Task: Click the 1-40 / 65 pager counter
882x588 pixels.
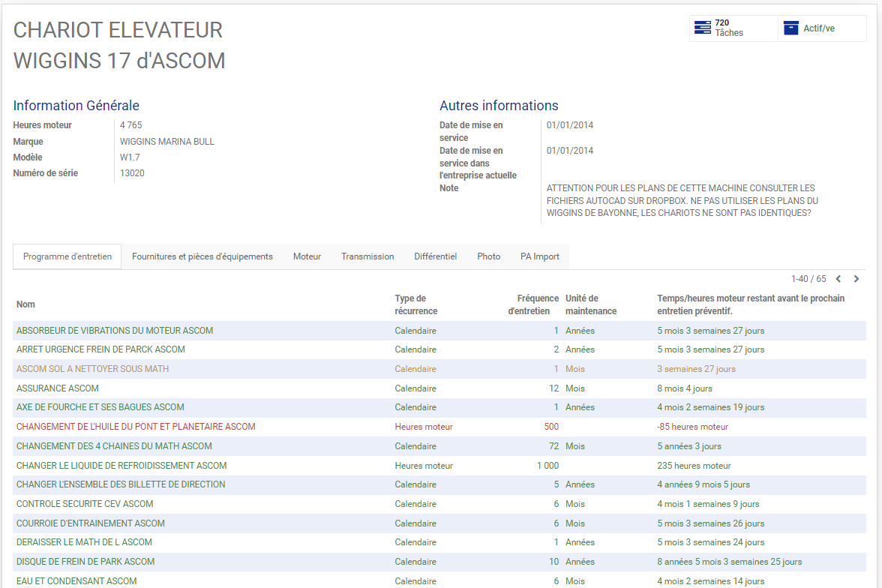Action: [x=808, y=279]
